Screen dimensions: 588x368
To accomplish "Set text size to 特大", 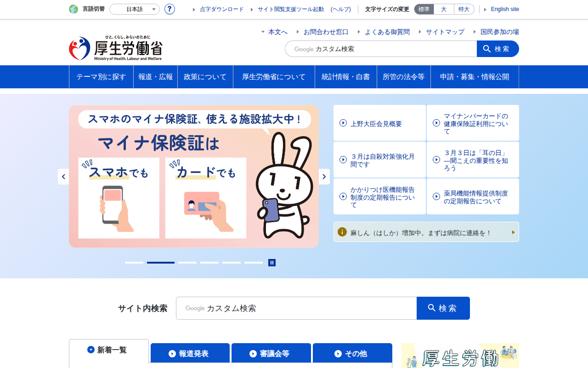I will (x=464, y=9).
